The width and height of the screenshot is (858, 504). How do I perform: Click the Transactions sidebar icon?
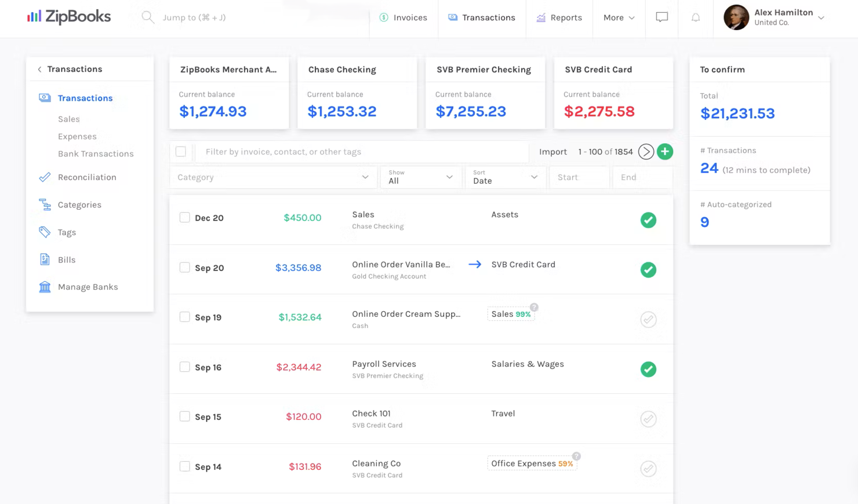tap(45, 98)
